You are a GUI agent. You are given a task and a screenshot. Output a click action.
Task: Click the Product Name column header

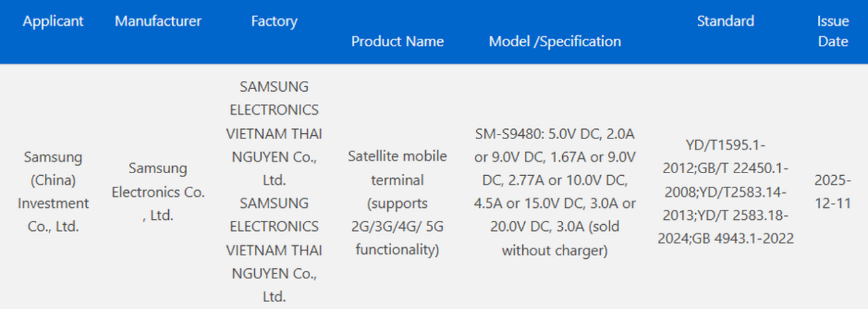tap(397, 41)
